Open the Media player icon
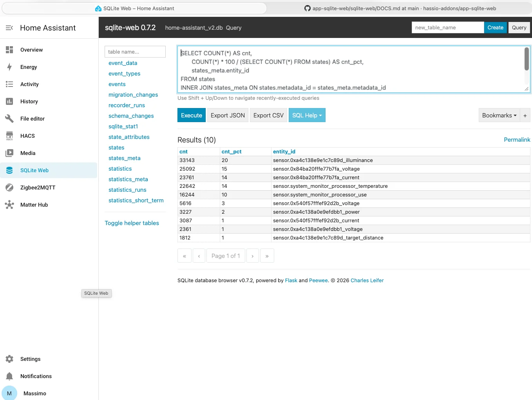Viewport: 532px width, 400px height. pyautogui.click(x=9, y=153)
